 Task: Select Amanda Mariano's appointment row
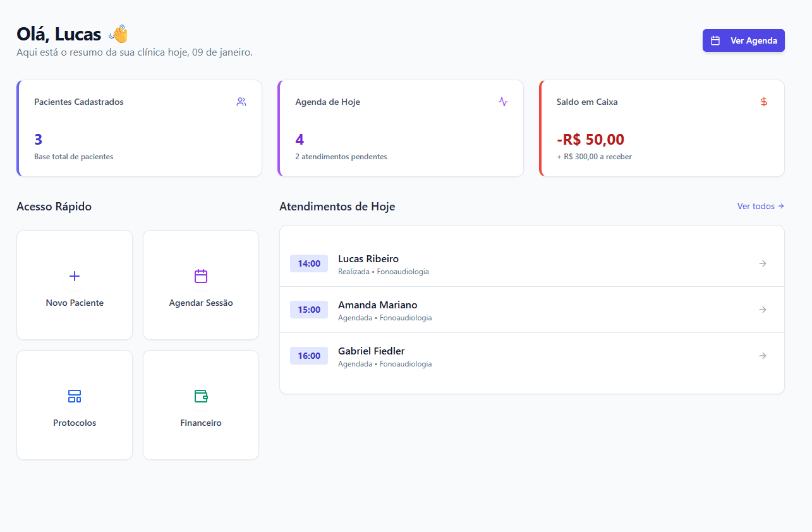click(x=531, y=310)
